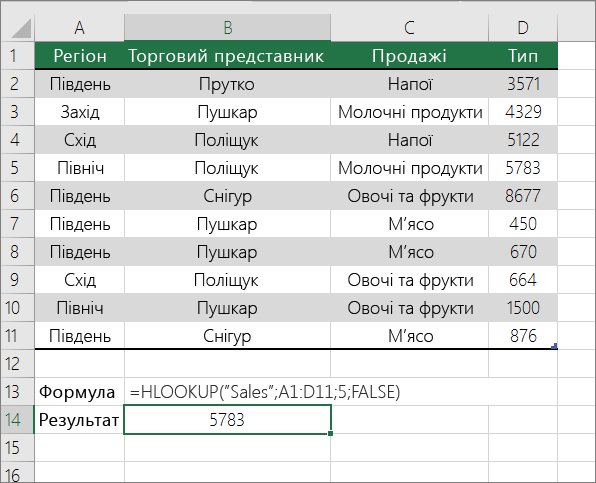The image size is (596, 483).
Task: Select row 6 'Овочі та фрукти' cell
Action: (409, 196)
